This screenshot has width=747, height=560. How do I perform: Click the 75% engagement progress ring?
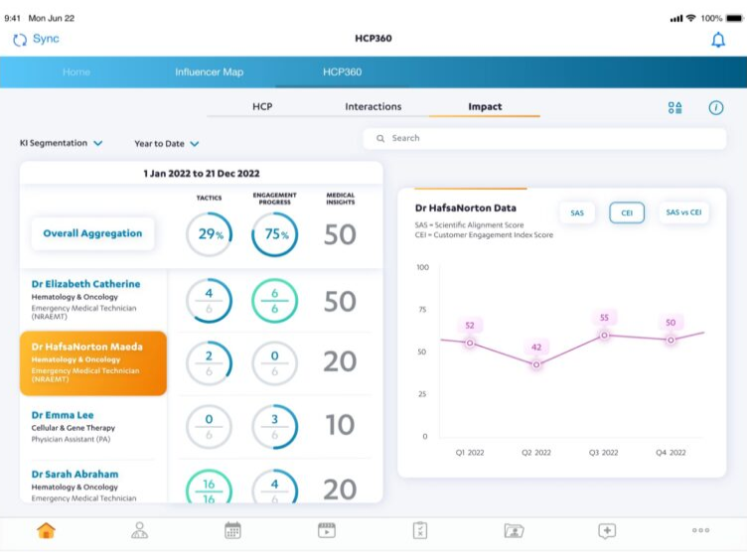click(274, 235)
